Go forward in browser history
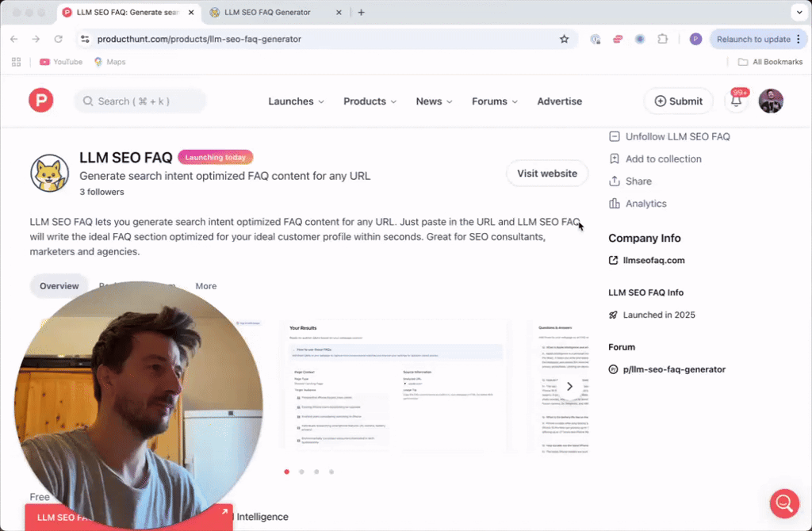 pos(36,39)
